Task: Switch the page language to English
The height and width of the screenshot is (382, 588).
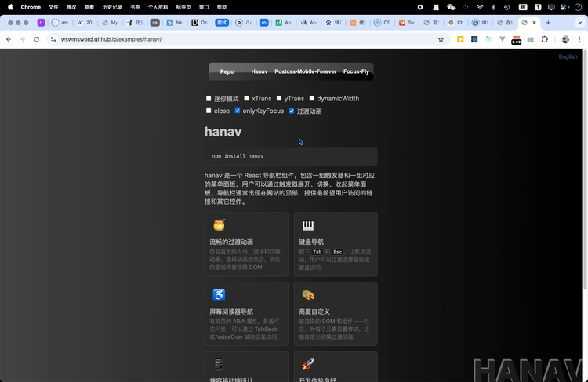Action: pos(568,56)
